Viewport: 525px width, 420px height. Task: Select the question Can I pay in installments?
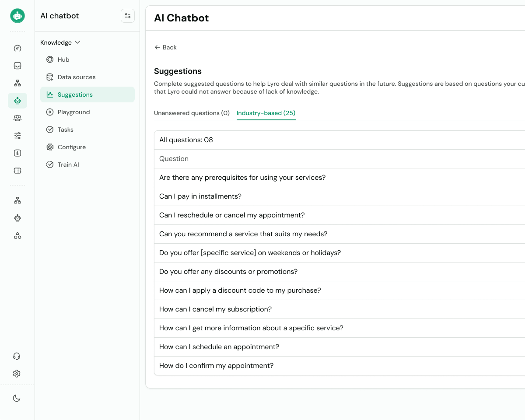(x=200, y=196)
